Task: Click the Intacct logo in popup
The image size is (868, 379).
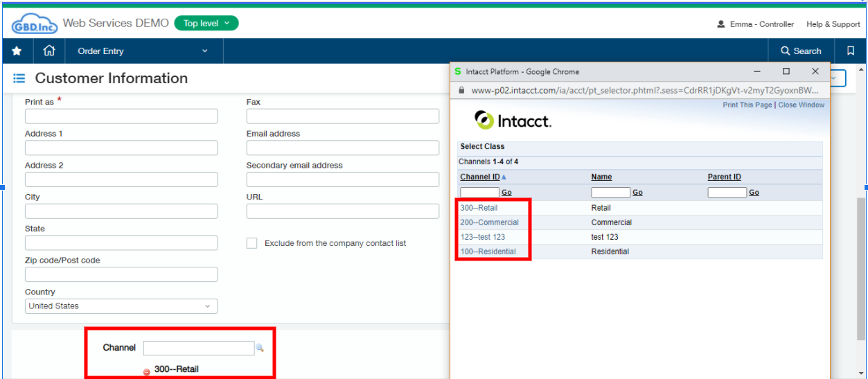Action: coord(513,121)
